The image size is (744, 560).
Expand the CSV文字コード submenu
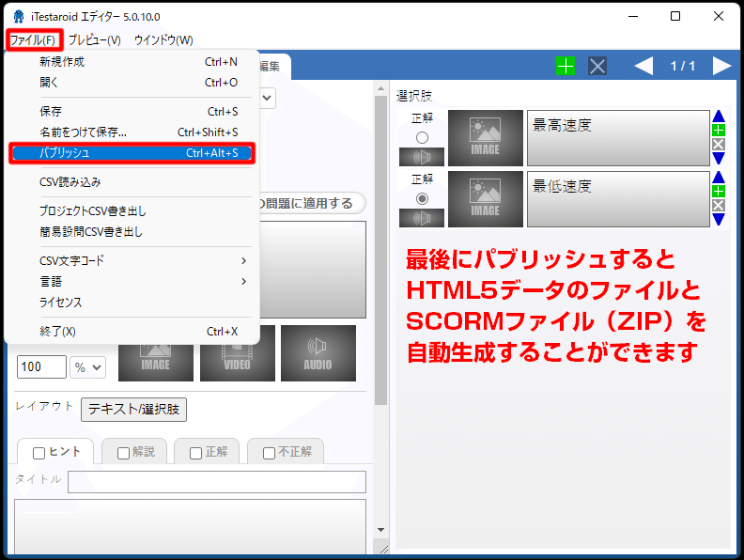[144, 260]
